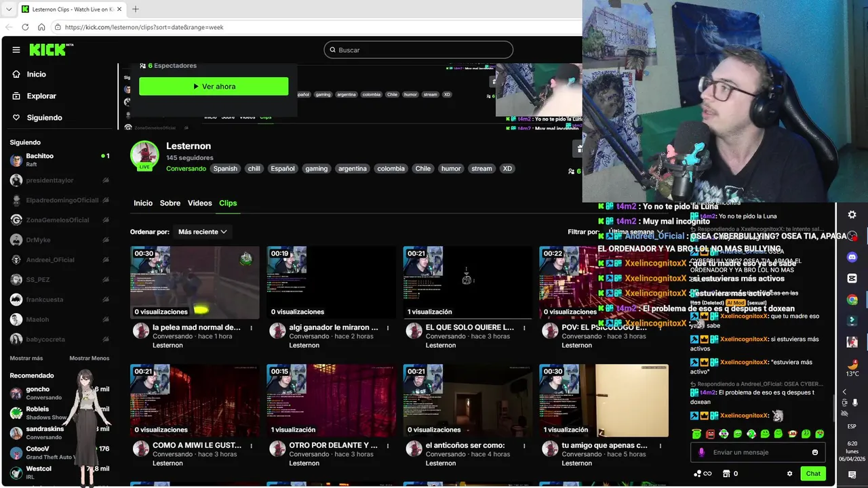The height and width of the screenshot is (488, 868).
Task: Open frankcuesta in Siguiendo list
Action: [60, 300]
